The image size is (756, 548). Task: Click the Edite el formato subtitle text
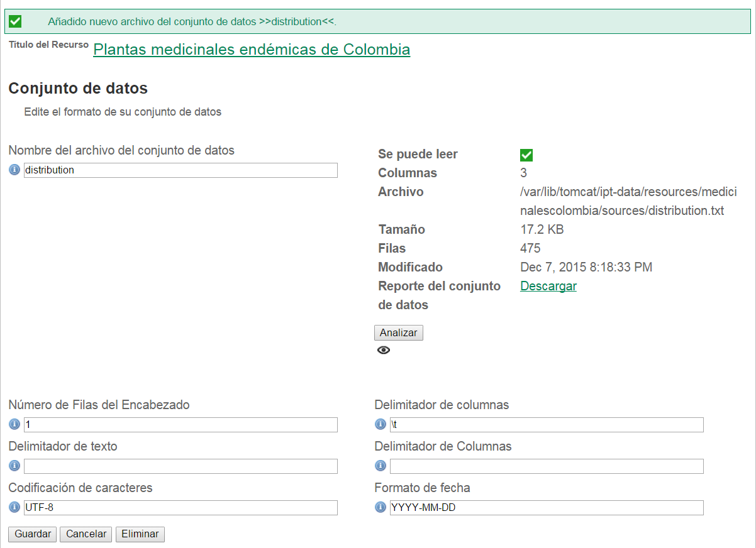click(x=123, y=112)
